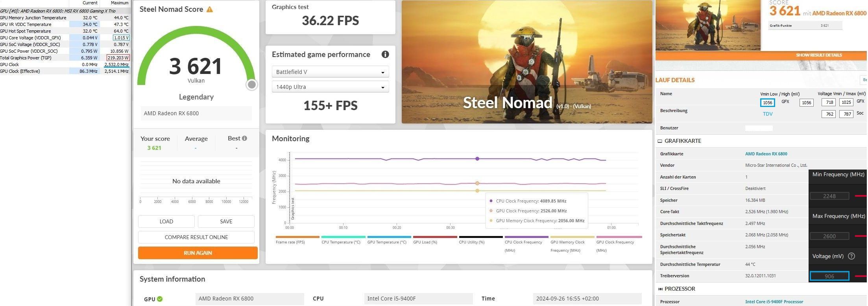Click the GFX Vmax field showing 1025
This screenshot has width=868, height=306.
coord(846,102)
